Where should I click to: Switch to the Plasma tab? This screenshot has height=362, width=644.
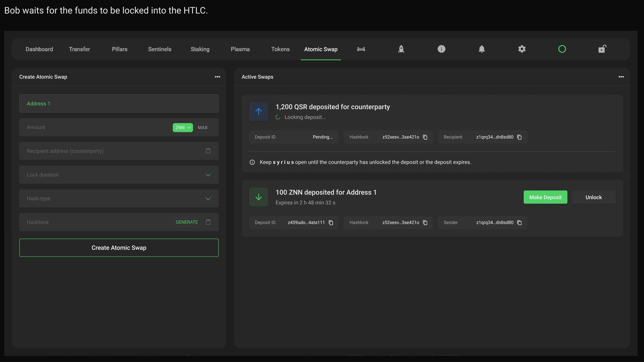click(240, 49)
